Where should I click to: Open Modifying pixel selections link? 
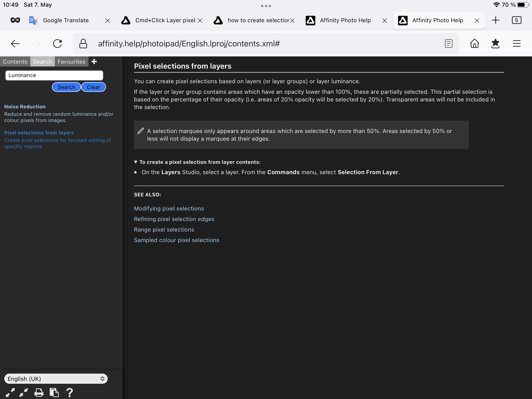[x=169, y=209]
